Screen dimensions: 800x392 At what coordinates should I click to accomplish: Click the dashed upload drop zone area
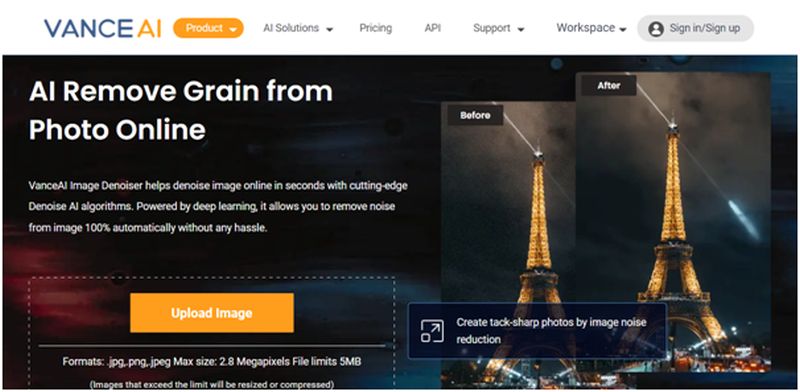(x=212, y=332)
